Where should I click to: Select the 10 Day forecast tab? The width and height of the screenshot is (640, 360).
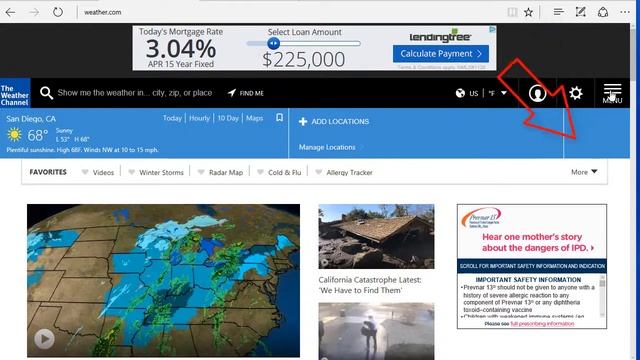click(x=228, y=118)
